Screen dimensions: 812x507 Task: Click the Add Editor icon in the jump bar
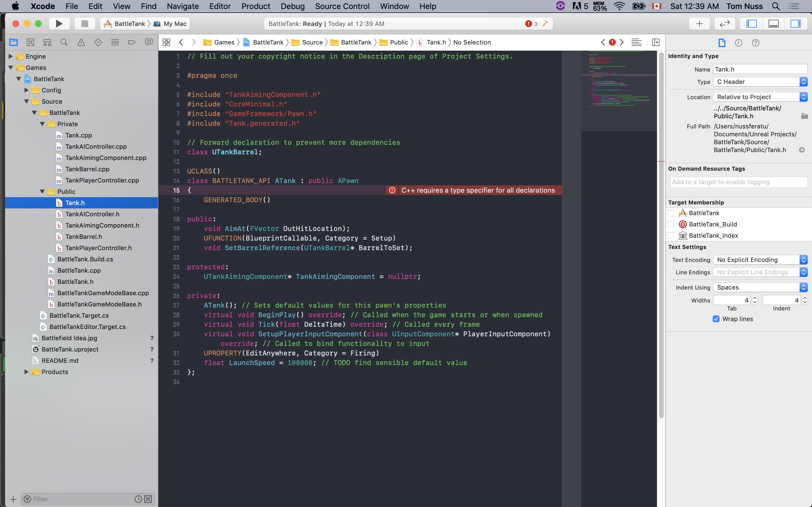point(655,42)
